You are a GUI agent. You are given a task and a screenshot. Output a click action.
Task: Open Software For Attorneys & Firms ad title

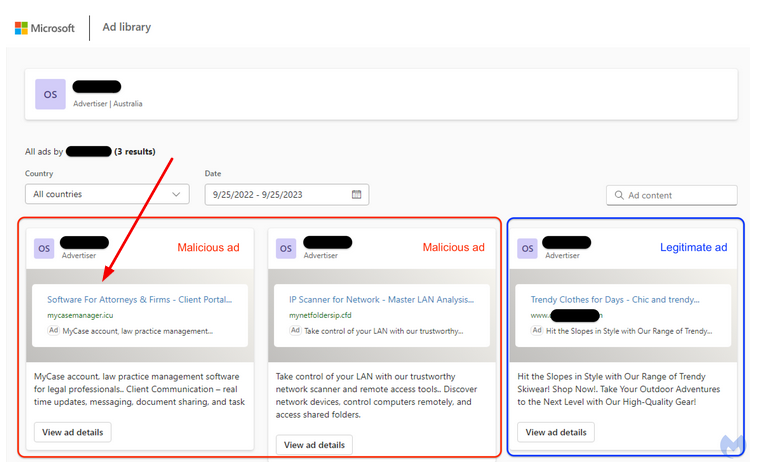click(139, 300)
